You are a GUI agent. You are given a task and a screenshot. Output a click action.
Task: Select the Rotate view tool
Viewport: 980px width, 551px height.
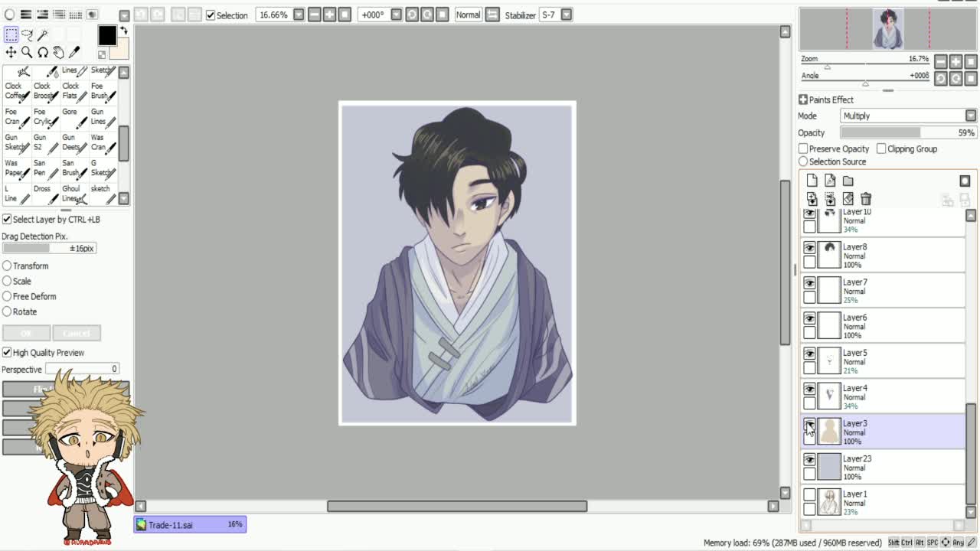click(x=43, y=52)
